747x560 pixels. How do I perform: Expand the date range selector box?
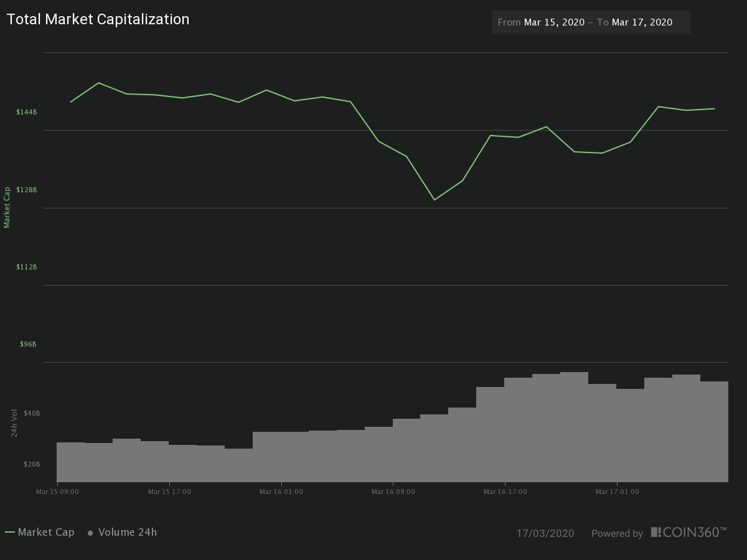point(591,22)
